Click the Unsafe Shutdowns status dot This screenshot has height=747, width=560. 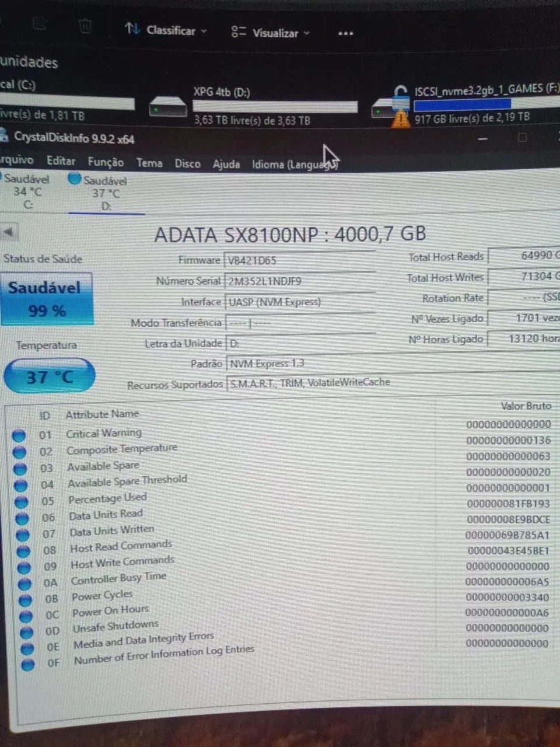tap(27, 633)
